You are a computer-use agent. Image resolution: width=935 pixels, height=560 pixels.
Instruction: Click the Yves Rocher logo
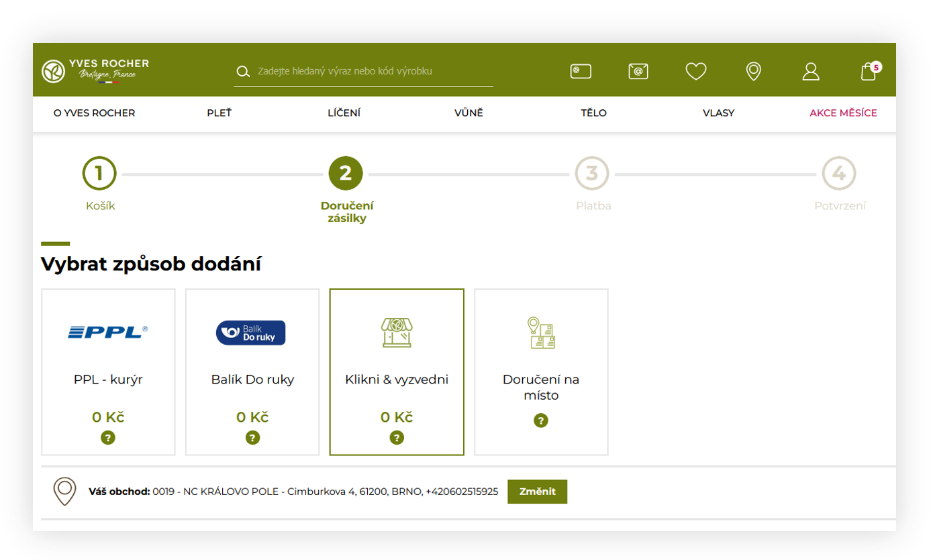[95, 70]
